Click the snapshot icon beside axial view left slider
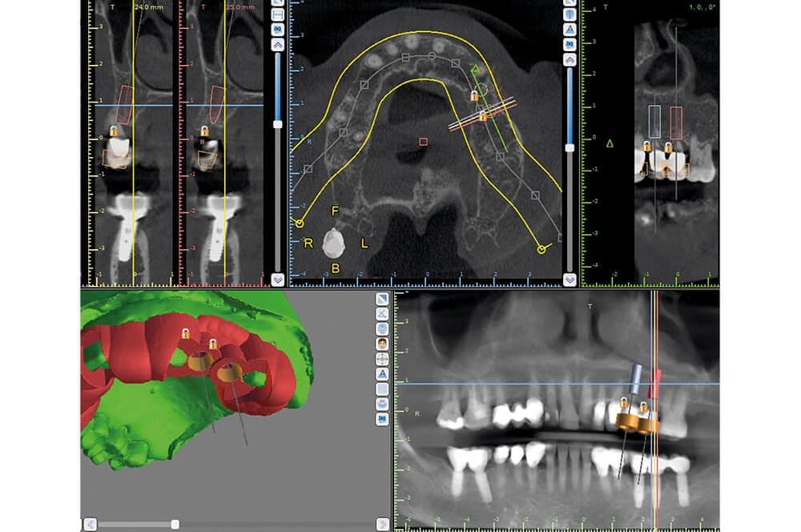The image size is (801, 532). tap(277, 30)
